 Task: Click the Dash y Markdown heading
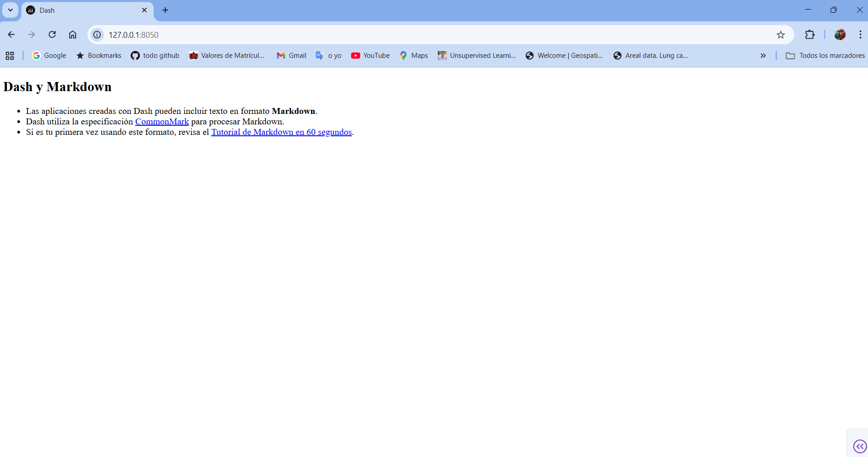tap(57, 87)
